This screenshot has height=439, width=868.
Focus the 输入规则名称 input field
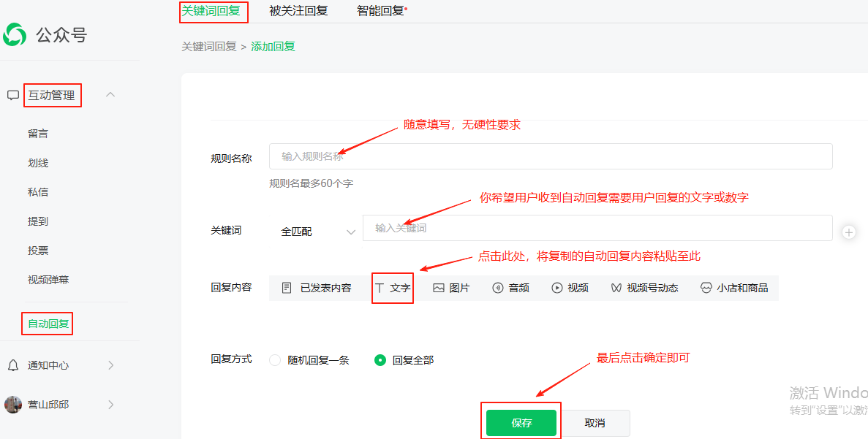tap(551, 156)
